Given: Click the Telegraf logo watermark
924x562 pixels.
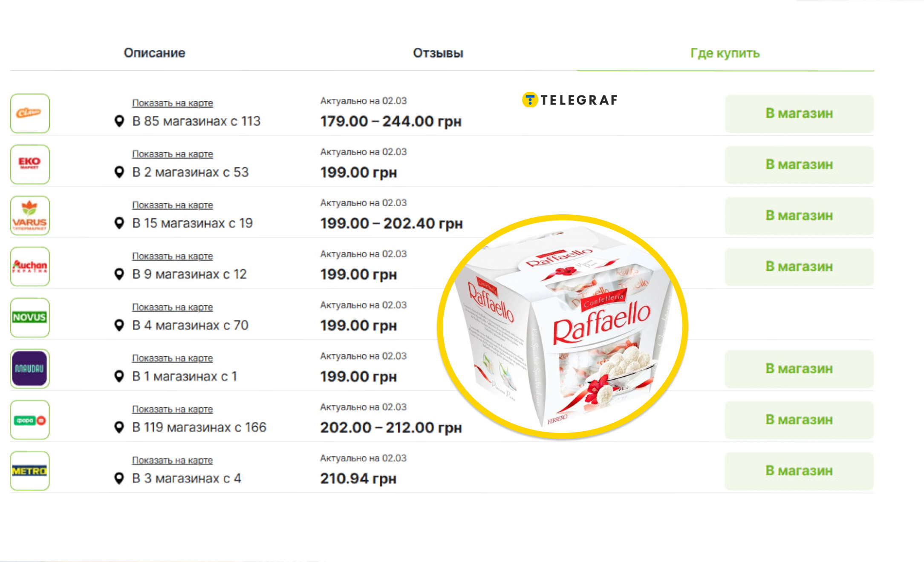Looking at the screenshot, I should 569,100.
